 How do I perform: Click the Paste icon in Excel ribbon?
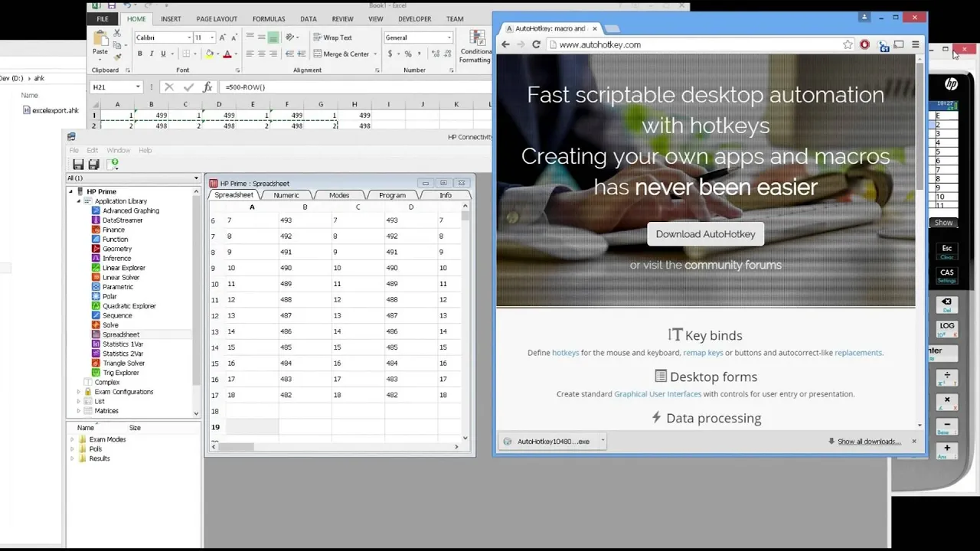pos(100,38)
